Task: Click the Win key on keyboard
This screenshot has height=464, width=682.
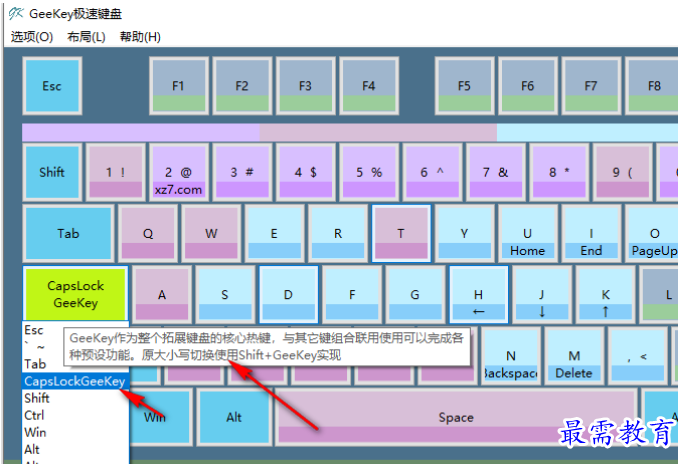Action: [x=160, y=417]
